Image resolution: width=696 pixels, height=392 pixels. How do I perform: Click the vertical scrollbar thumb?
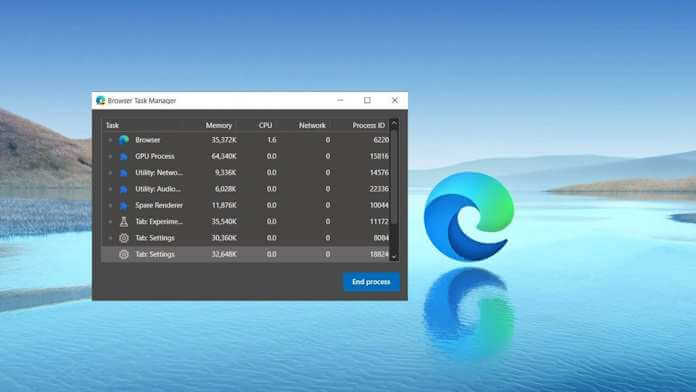[x=394, y=176]
